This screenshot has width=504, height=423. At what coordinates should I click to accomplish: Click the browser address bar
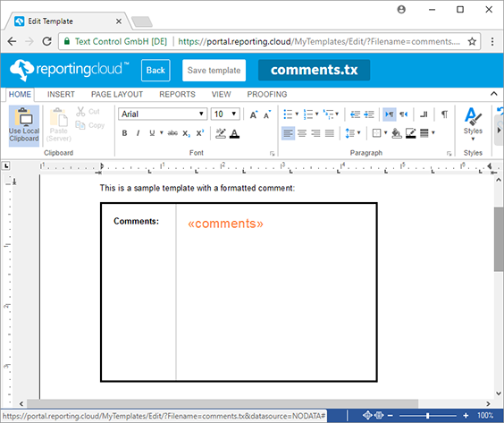(269, 41)
